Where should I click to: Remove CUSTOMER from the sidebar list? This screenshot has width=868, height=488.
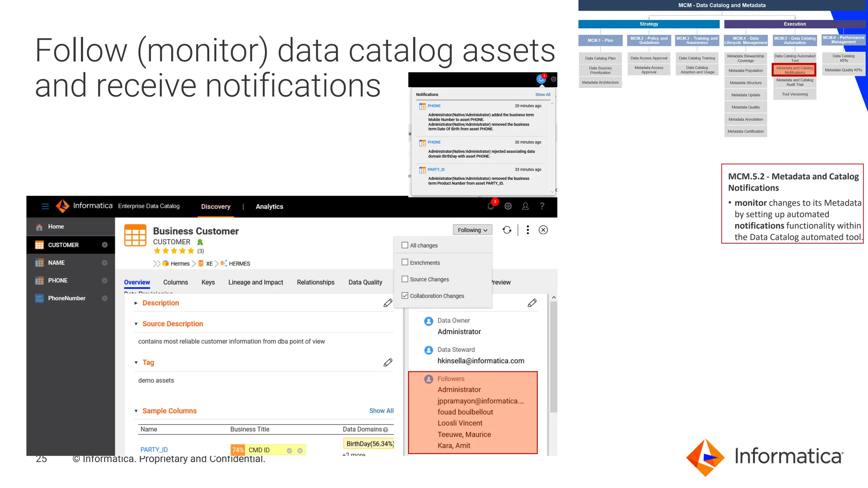pos(105,245)
